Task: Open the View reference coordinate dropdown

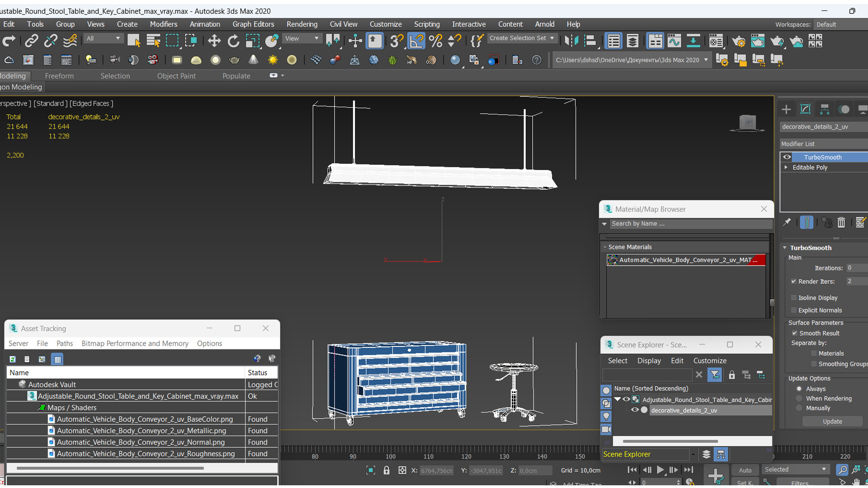Action: [302, 38]
